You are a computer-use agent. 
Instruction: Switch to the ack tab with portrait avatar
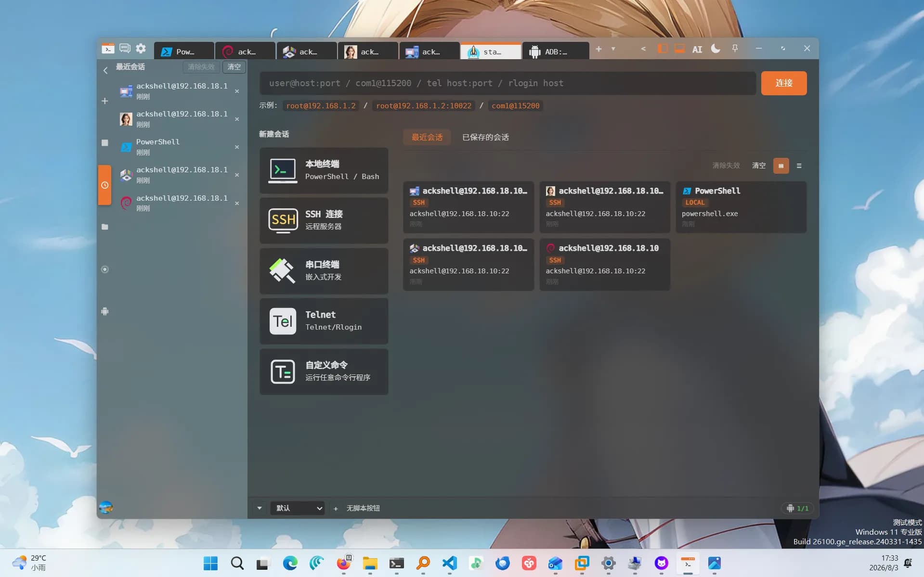point(368,51)
